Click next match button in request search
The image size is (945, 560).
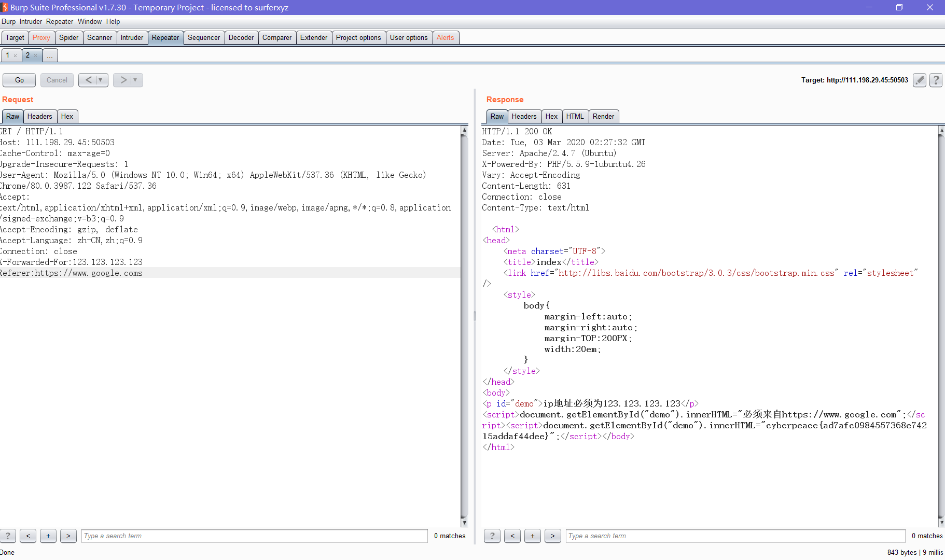click(68, 536)
